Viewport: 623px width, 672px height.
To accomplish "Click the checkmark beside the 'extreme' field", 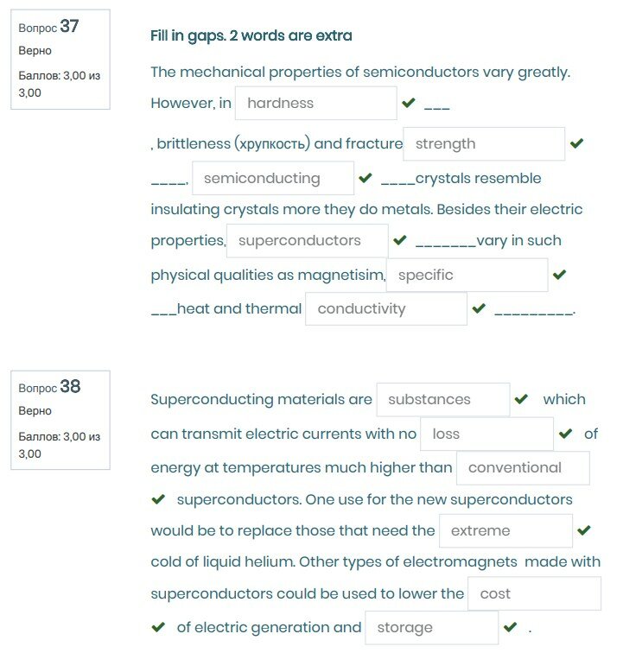I will [x=584, y=530].
